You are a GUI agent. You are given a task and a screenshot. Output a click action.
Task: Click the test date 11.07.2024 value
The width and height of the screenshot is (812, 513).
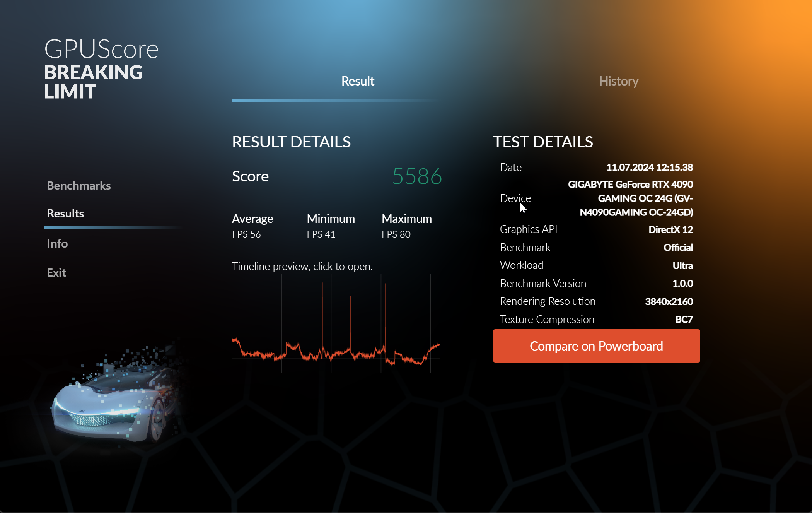[649, 168]
